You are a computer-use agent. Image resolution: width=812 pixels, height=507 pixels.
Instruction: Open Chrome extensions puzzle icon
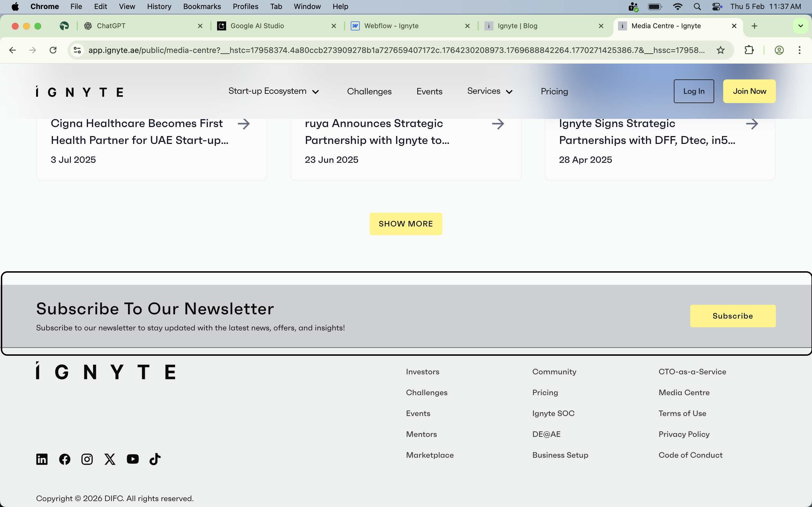coord(749,50)
